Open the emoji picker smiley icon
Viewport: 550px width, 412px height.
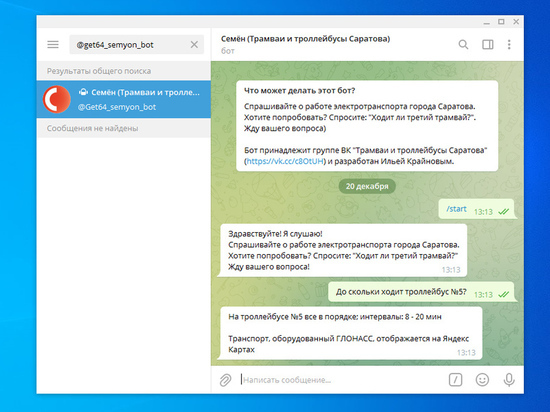click(482, 379)
